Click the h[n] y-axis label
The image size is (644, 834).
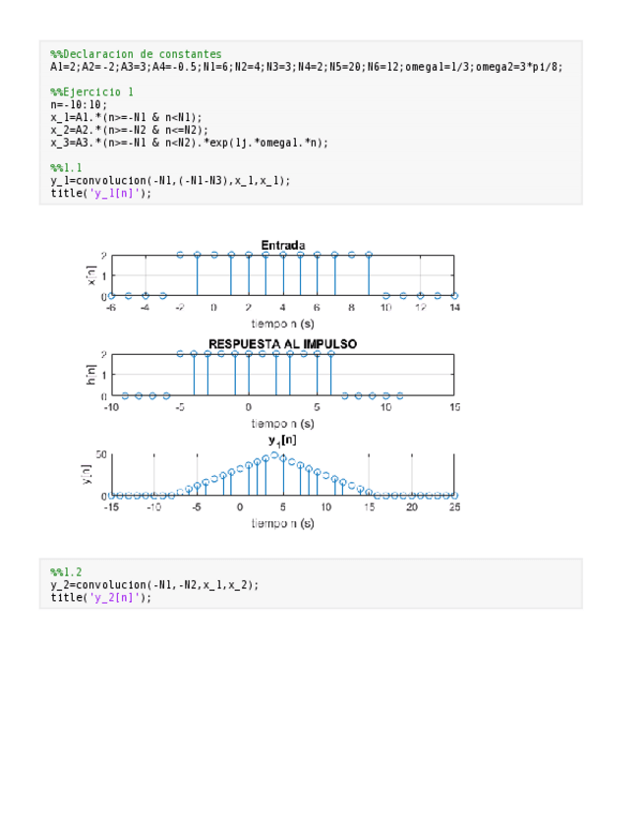click(91, 375)
